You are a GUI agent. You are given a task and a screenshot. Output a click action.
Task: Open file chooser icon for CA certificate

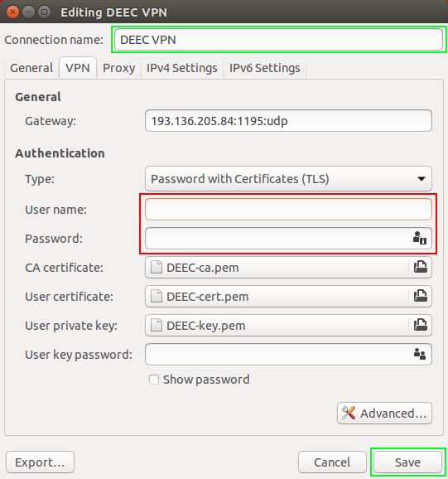[420, 267]
